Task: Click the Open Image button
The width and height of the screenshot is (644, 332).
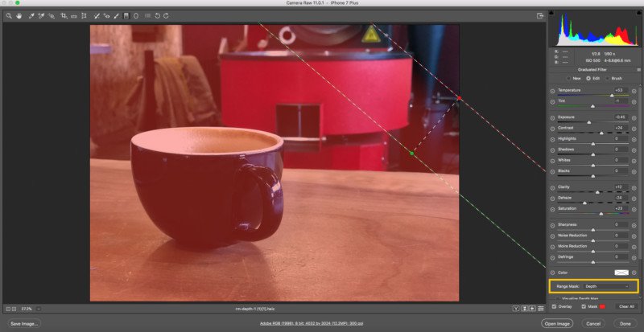Action: (557, 324)
